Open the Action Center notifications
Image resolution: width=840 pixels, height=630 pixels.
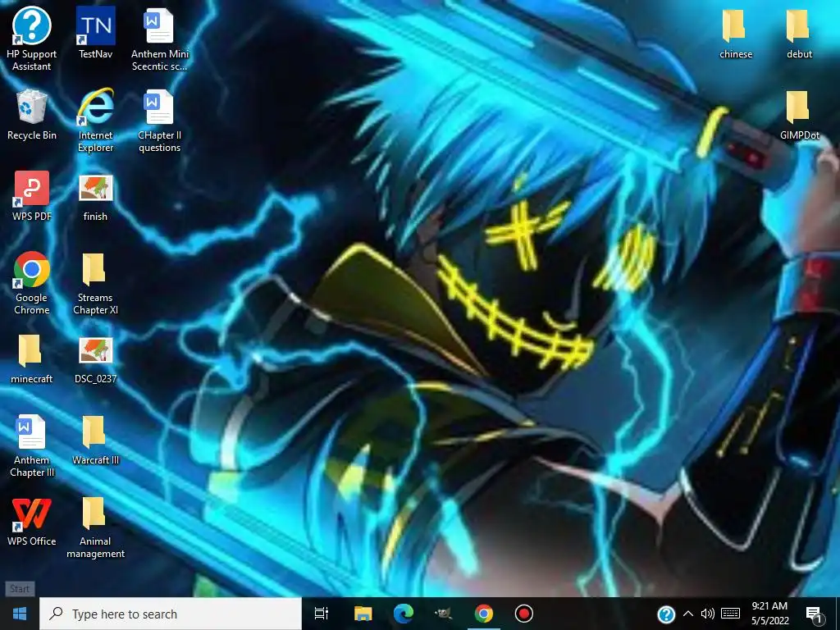tap(815, 614)
